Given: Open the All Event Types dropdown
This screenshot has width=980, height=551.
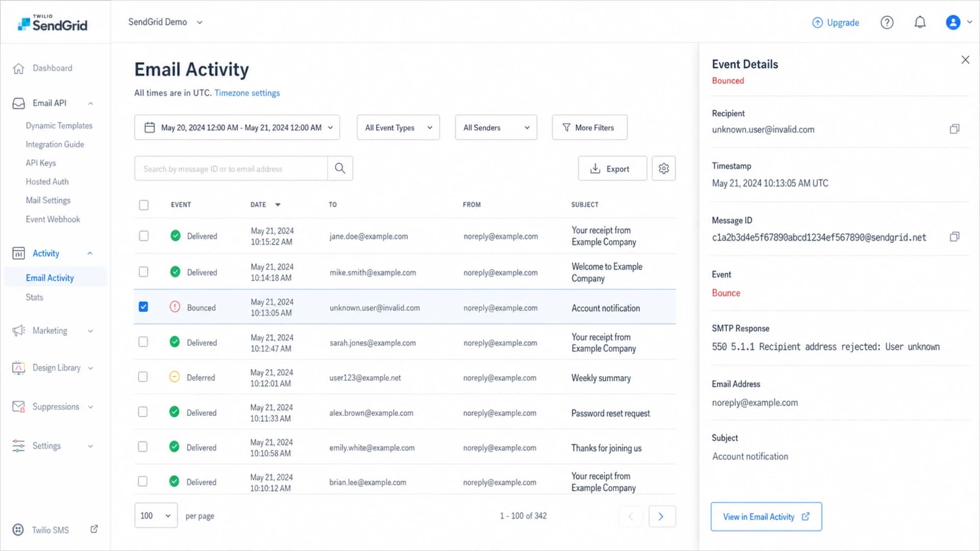Looking at the screenshot, I should 398,128.
